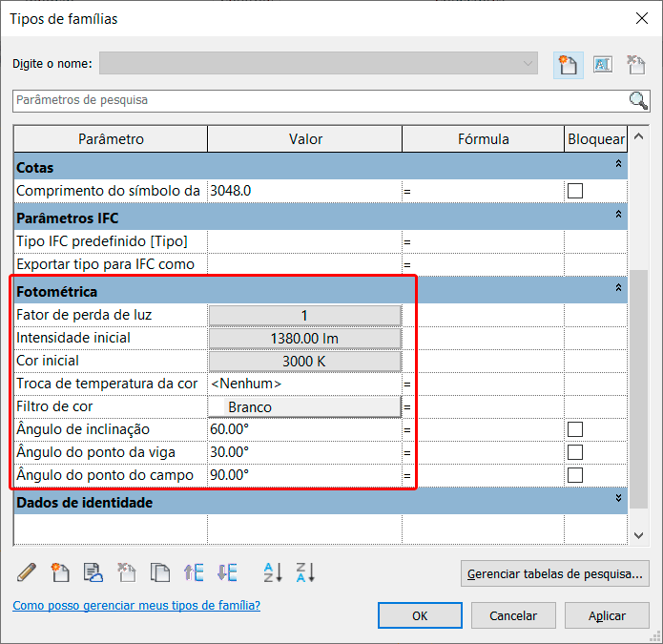The height and width of the screenshot is (644, 663).
Task: Click the Fórmula column header
Action: coord(483,139)
